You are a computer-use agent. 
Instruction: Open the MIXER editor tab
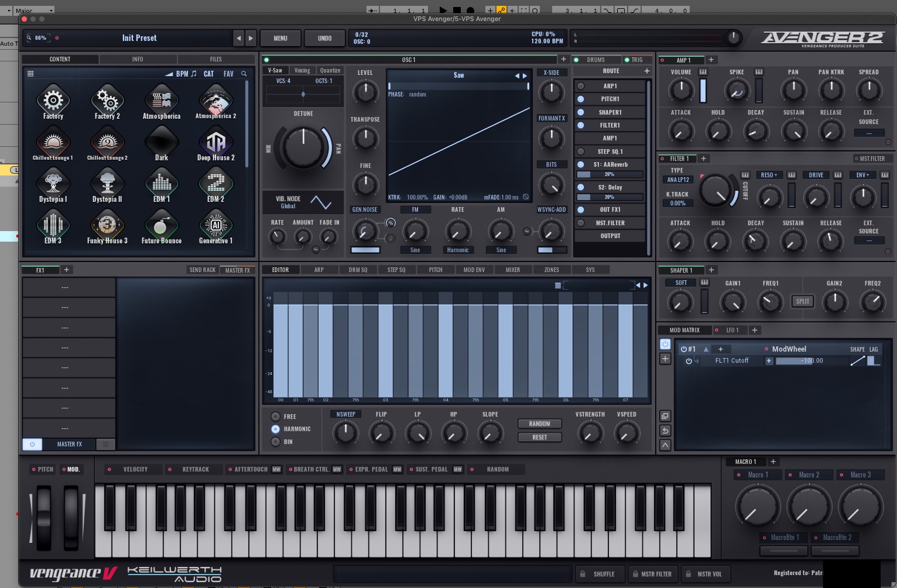pyautogui.click(x=513, y=270)
